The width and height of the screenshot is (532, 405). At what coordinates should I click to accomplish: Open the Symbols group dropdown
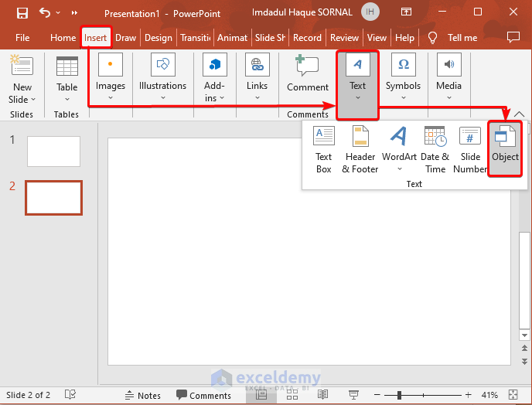pyautogui.click(x=403, y=77)
